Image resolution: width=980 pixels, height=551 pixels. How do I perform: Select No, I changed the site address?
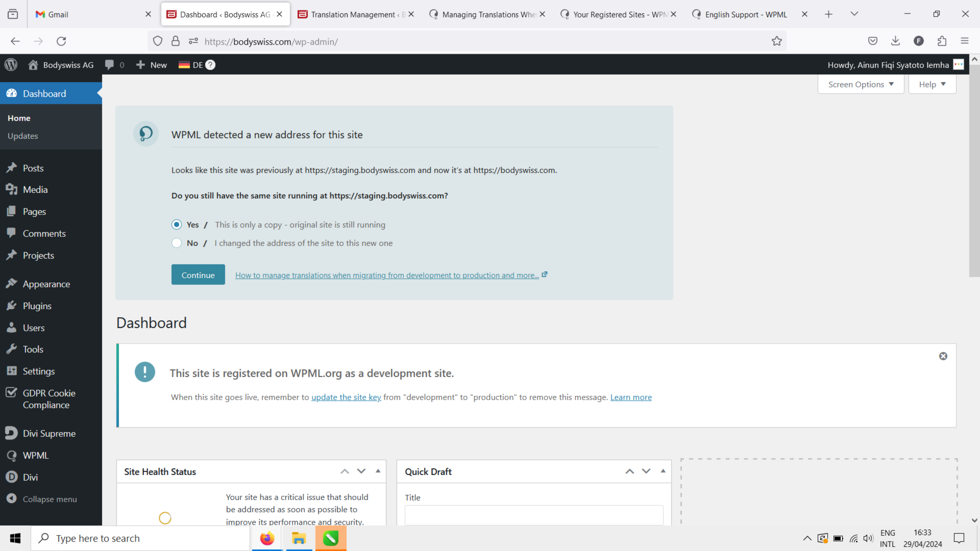(x=176, y=243)
